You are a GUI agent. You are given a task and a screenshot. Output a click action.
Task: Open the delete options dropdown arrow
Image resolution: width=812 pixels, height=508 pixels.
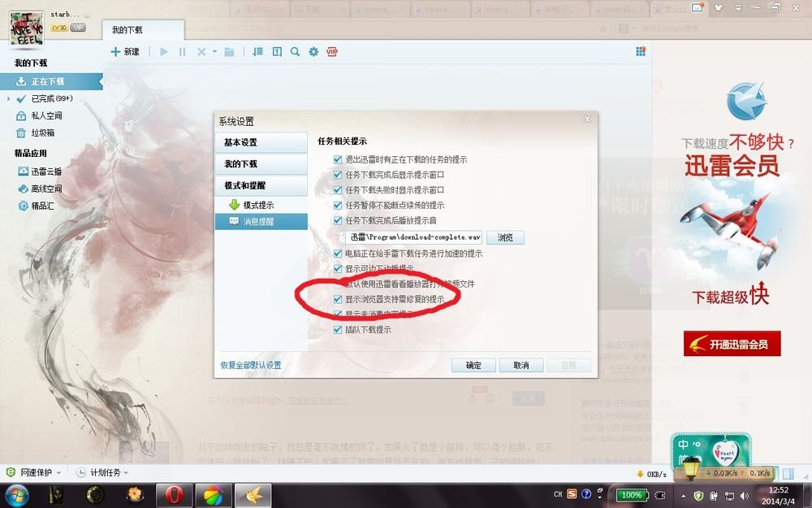(x=214, y=52)
